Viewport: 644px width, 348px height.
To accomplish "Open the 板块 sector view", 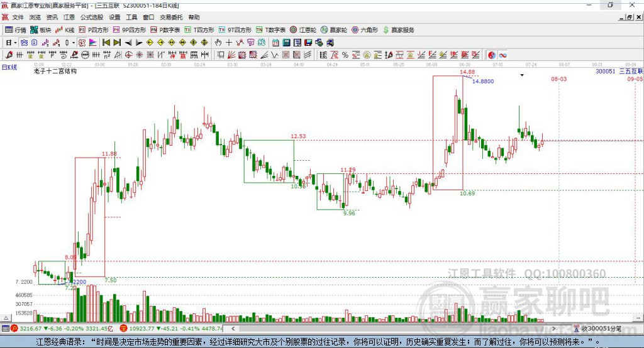I will (41, 30).
